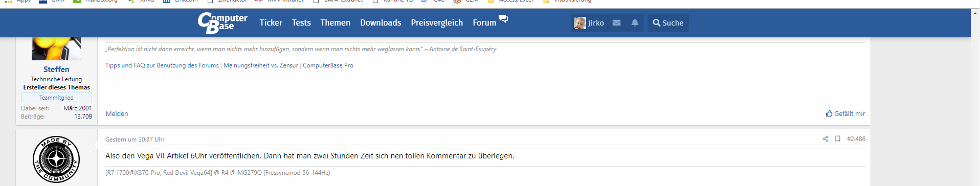Click Melden to report the post
The height and width of the screenshot is (186, 980).
tap(117, 113)
